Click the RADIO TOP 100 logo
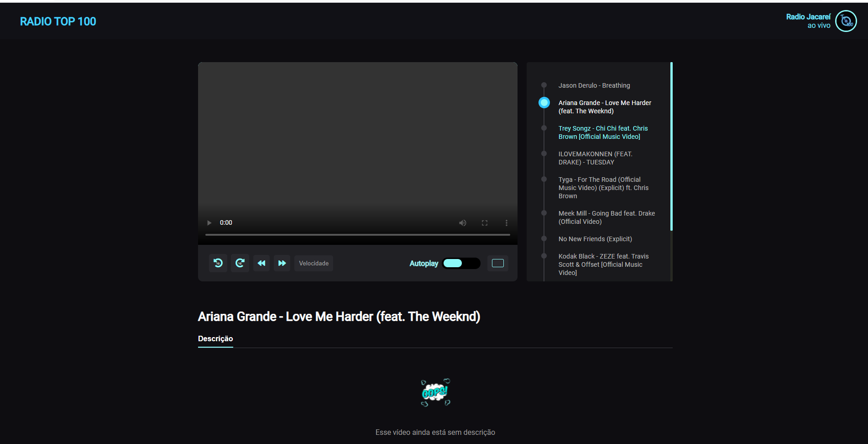 point(58,21)
